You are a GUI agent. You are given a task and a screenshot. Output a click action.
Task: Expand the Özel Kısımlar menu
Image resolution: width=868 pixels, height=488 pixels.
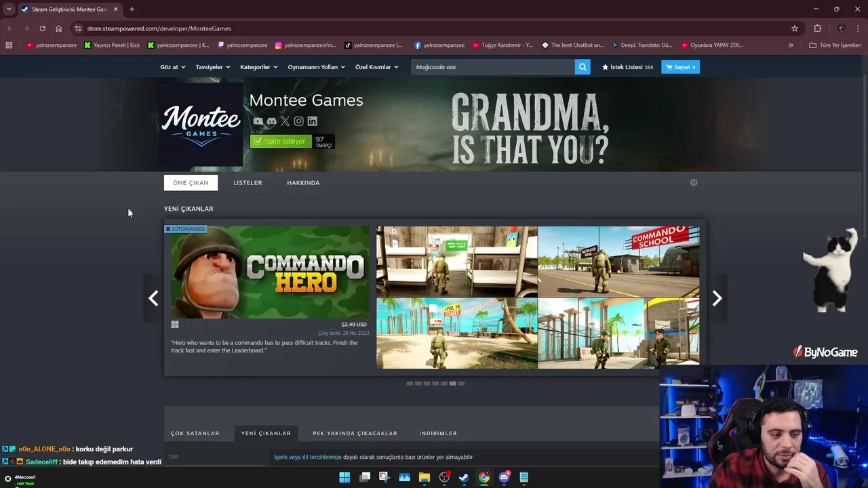[x=377, y=67]
